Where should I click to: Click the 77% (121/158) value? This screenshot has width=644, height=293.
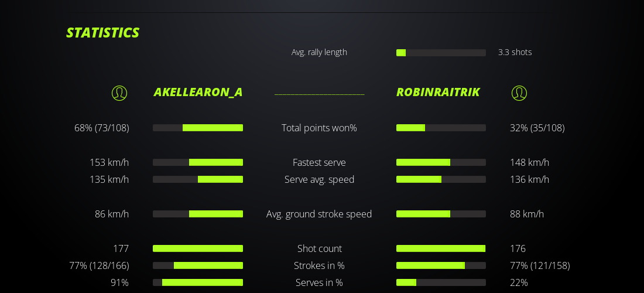point(540,265)
